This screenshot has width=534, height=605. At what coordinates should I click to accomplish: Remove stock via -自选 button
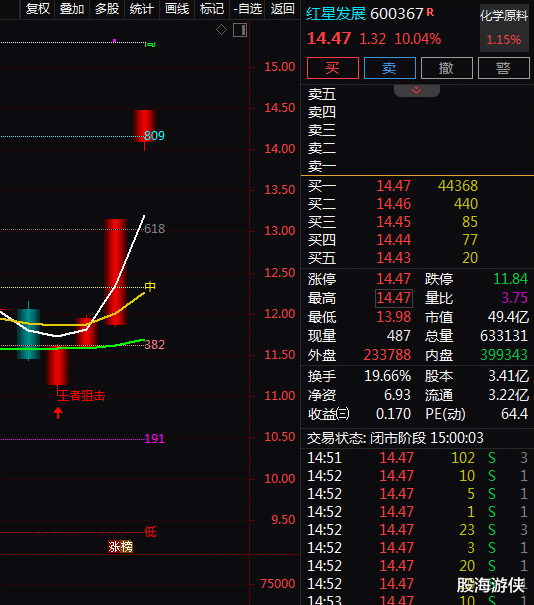point(247,8)
